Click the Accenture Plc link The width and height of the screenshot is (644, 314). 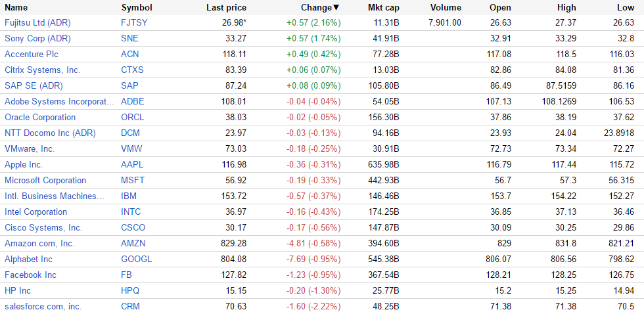click(32, 55)
